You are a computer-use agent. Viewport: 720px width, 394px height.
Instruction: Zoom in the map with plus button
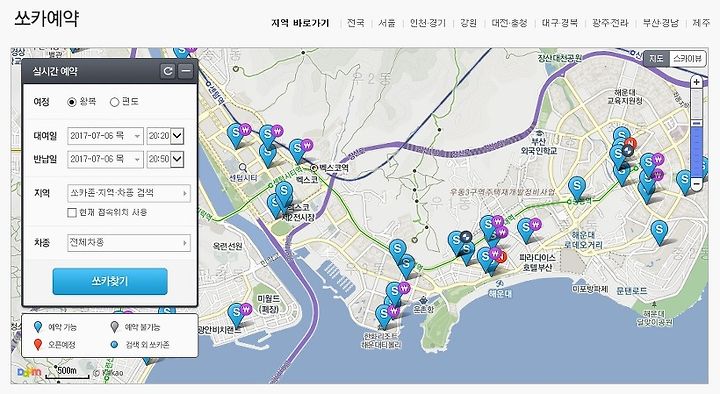pos(697,82)
